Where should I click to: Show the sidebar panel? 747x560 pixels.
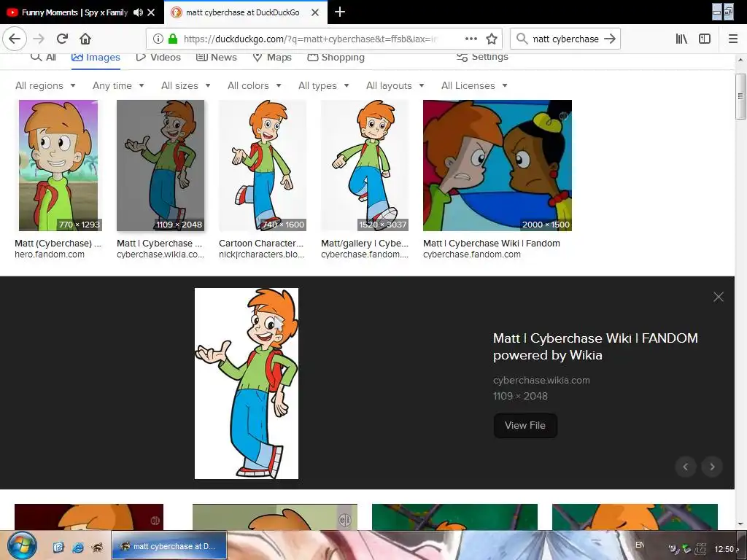point(705,39)
